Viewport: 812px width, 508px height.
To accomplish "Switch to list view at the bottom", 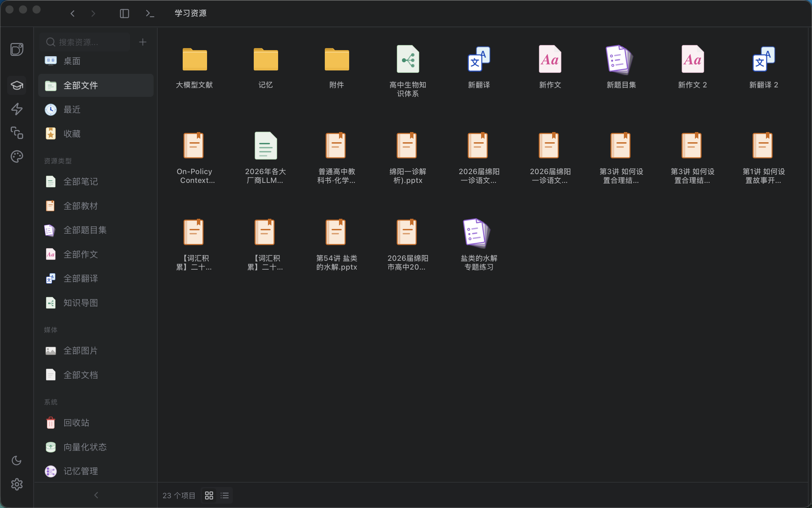I will pyautogui.click(x=224, y=495).
